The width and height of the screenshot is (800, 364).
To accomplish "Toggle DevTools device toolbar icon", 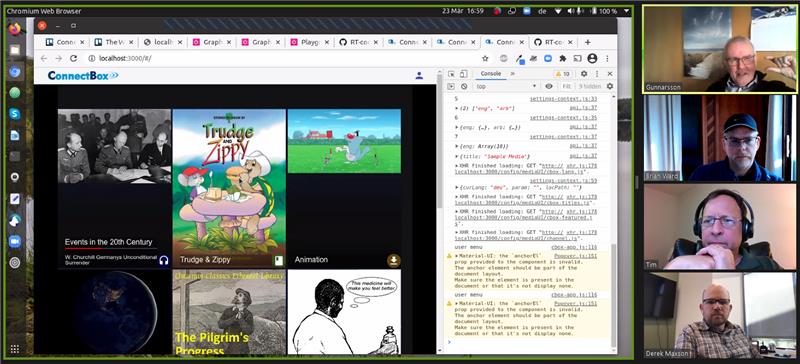I will pos(464,74).
